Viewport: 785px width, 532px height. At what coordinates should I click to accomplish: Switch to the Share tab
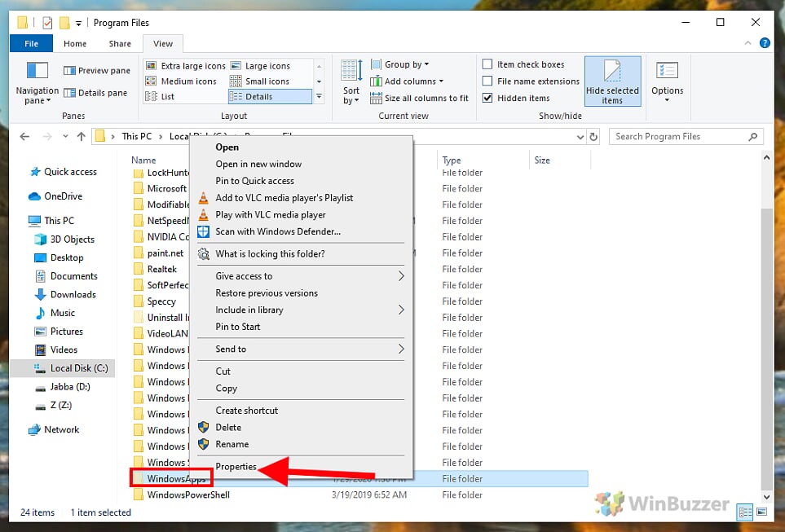point(120,43)
